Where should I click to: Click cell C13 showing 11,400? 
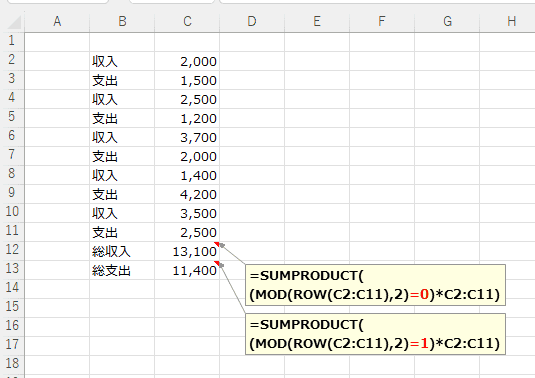tap(187, 271)
